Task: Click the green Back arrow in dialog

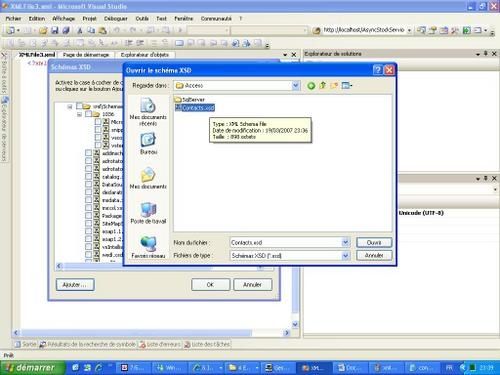Action: pos(311,86)
